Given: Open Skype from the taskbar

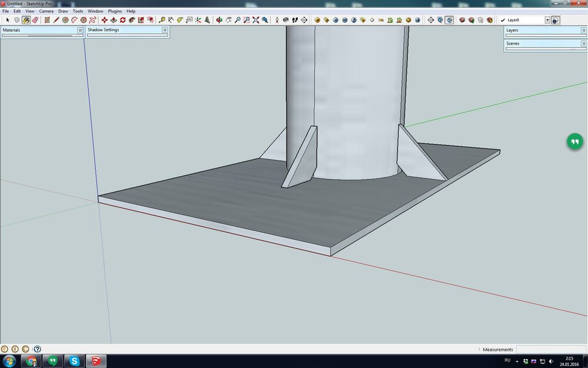Looking at the screenshot, I should click(x=74, y=361).
